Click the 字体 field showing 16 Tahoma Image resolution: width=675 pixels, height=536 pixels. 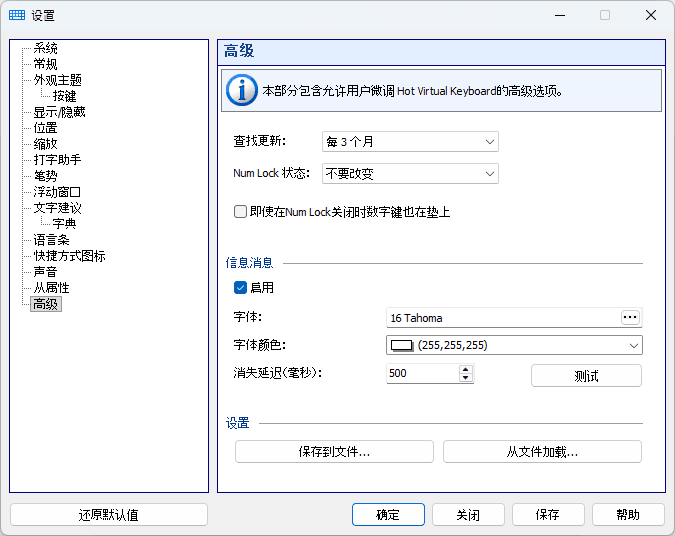(504, 318)
